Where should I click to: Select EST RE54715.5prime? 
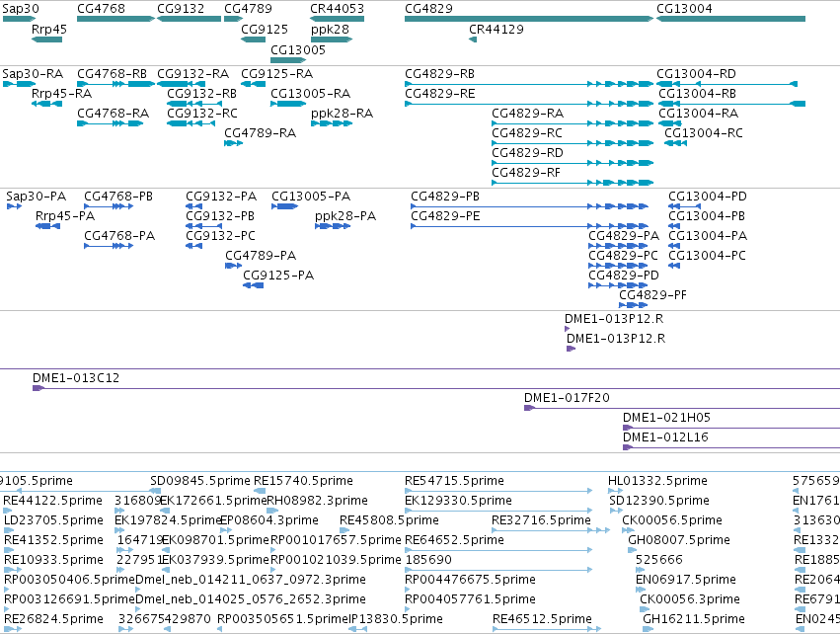454,481
